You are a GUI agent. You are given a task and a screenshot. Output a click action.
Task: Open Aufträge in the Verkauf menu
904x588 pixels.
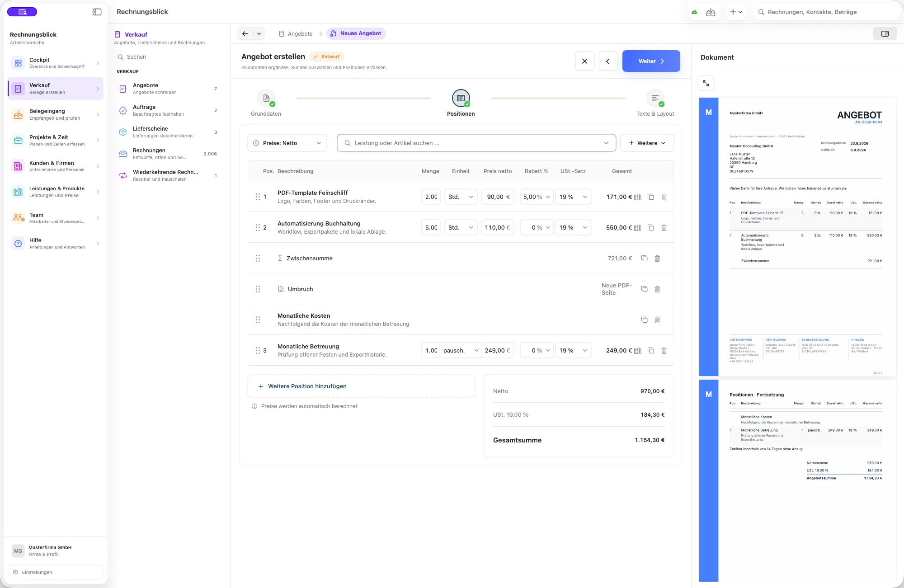(x=168, y=110)
